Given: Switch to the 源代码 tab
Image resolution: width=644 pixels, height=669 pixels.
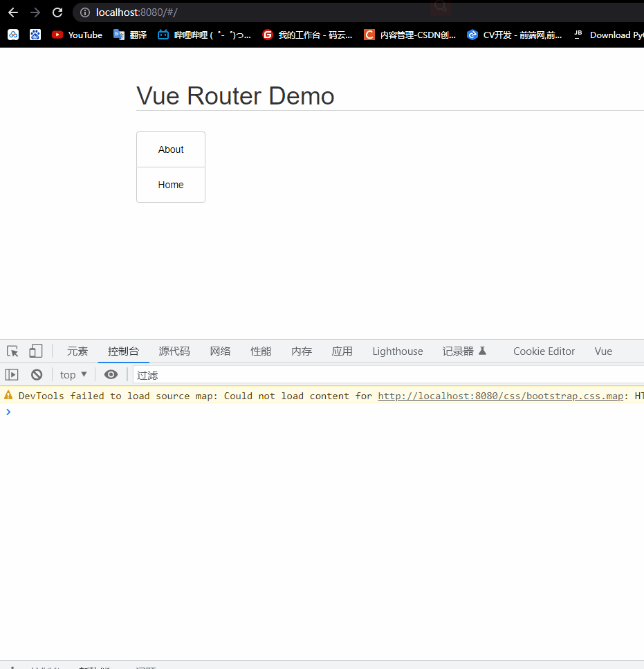Looking at the screenshot, I should (174, 351).
